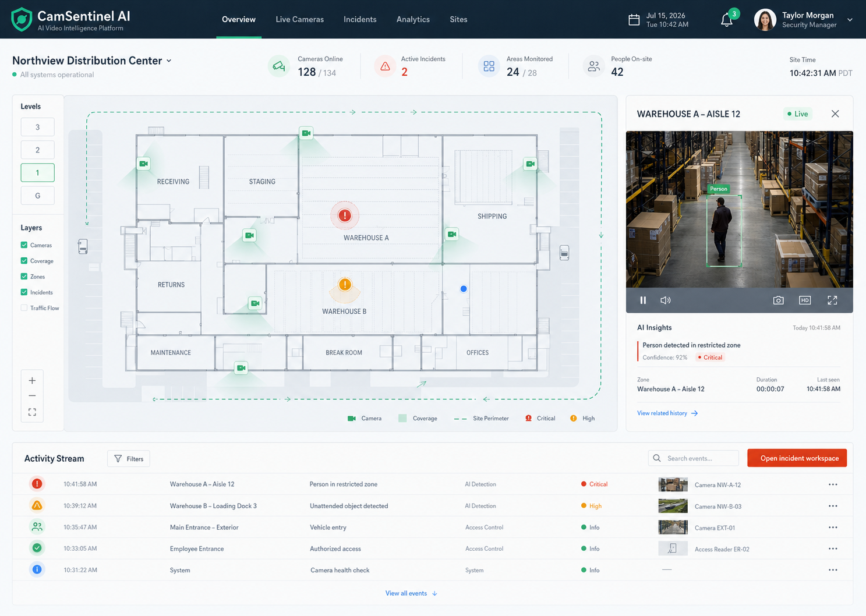This screenshot has width=866, height=616.
Task: Mute the camera feed audio
Action: (x=666, y=300)
